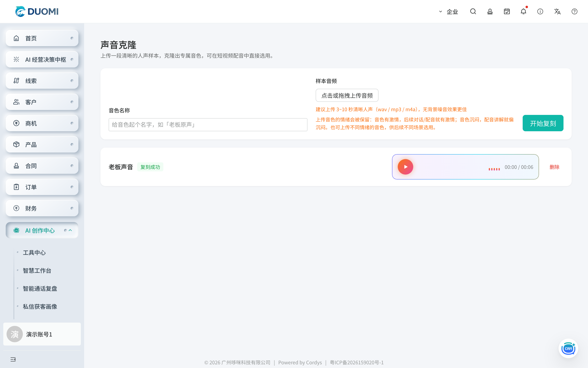The image size is (588, 368).
Task: Open 私信获客画像 submenu item
Action: tap(40, 307)
